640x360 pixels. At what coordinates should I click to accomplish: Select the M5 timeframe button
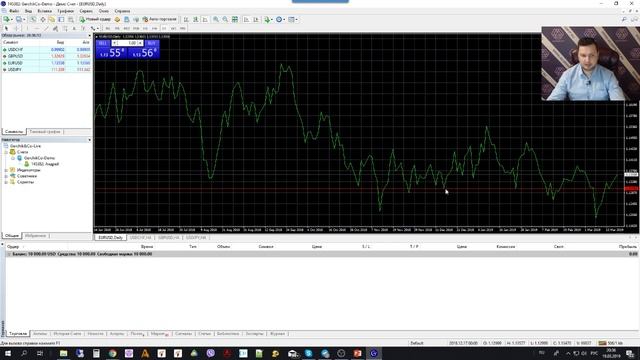pos(117,28)
